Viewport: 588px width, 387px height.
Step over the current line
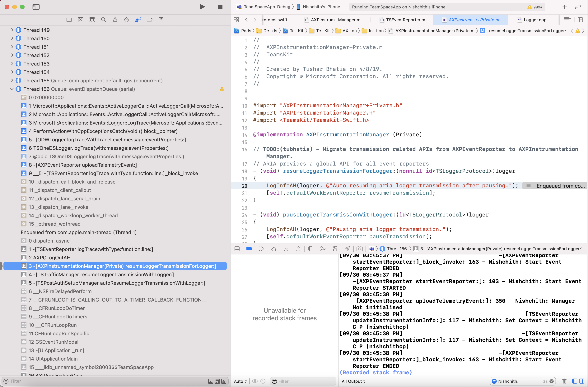(274, 248)
